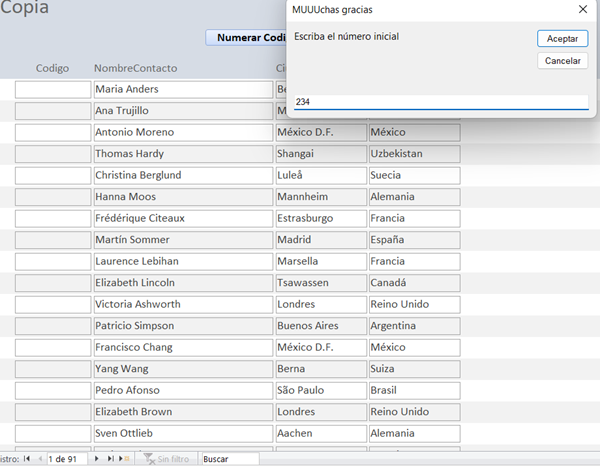Click Londres in Elizabeth Brown row
Screen dimensions: 600x466
[x=321, y=412]
